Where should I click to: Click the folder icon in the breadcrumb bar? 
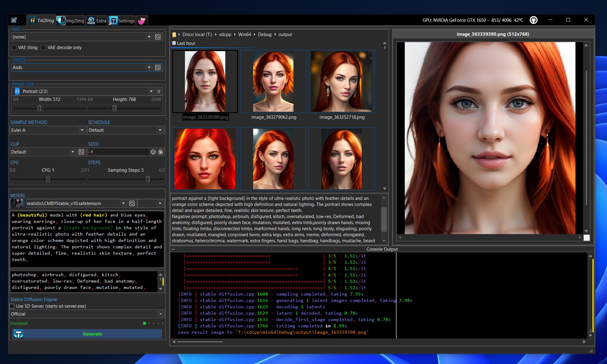tap(174, 35)
